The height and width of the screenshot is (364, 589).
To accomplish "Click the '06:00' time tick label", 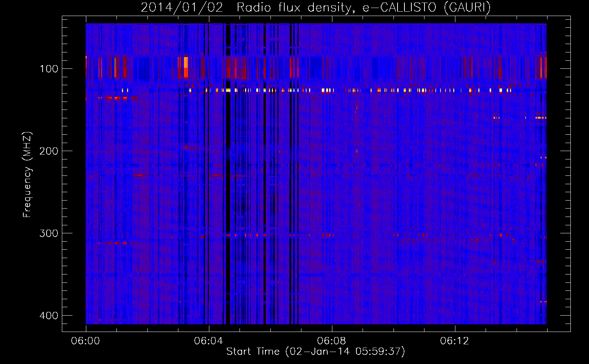I will coord(86,341).
